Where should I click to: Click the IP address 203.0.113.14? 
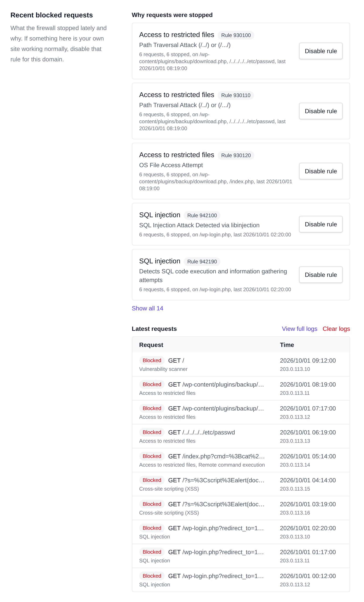(x=295, y=465)
